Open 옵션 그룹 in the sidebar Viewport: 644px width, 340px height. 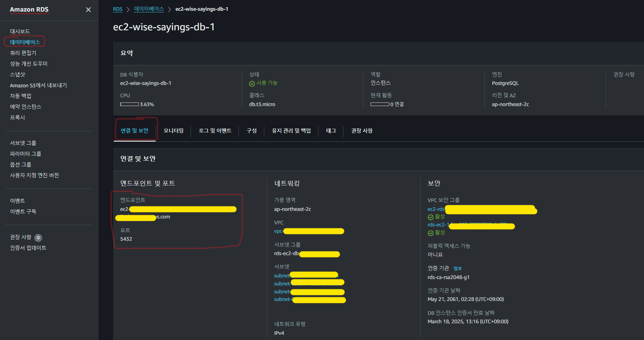pos(21,164)
